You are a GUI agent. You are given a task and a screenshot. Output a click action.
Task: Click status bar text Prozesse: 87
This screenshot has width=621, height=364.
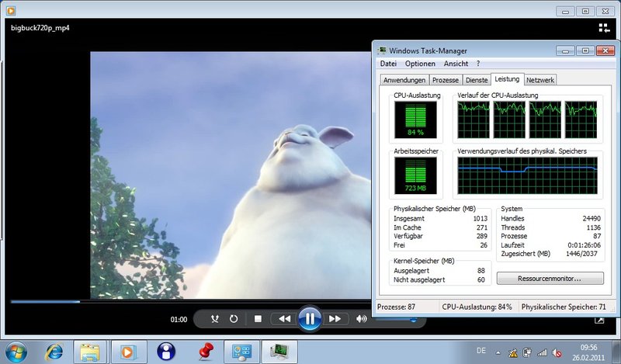396,307
